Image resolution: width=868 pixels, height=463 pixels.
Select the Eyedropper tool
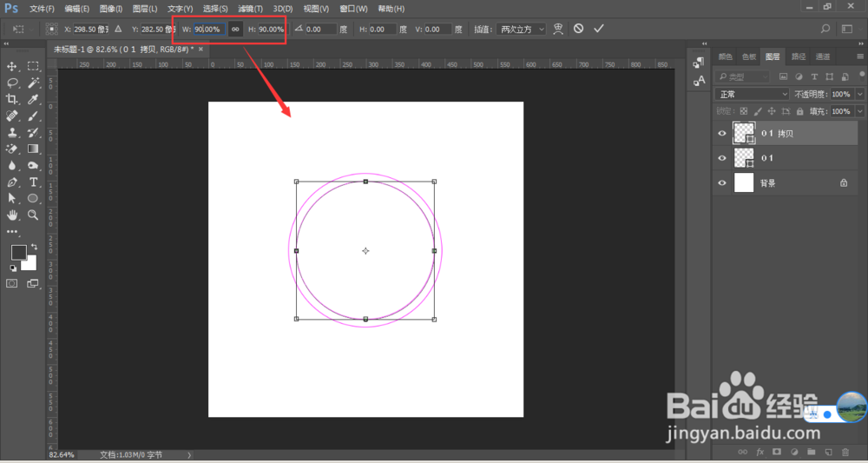click(x=33, y=100)
